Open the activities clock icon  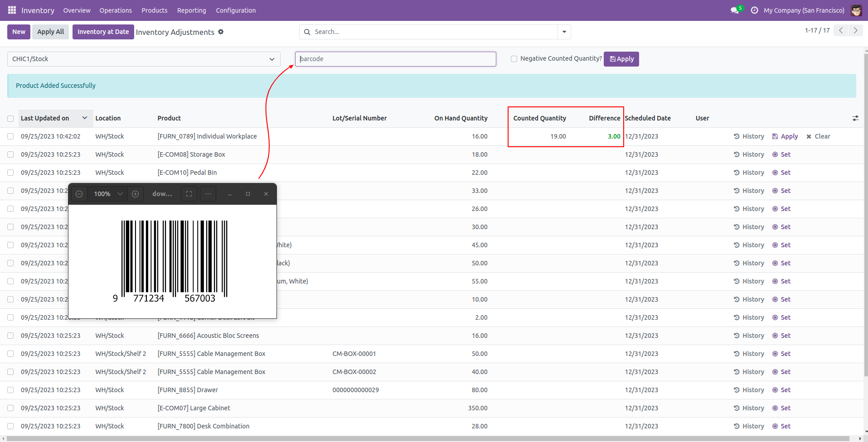(754, 10)
